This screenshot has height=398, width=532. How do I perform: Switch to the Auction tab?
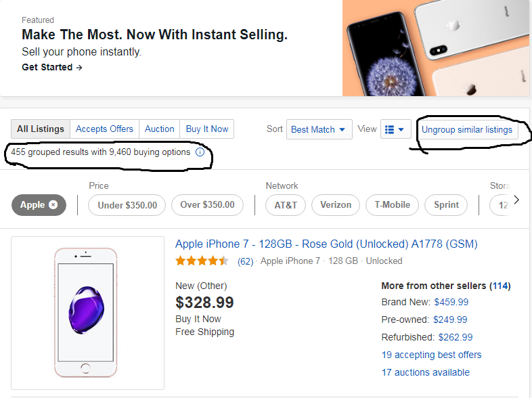[160, 129]
